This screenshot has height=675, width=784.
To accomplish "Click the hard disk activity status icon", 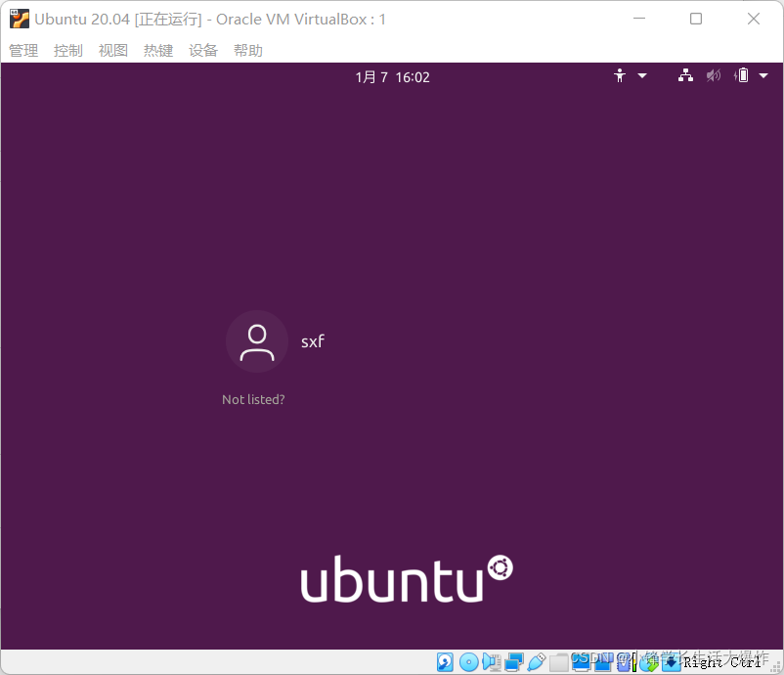I will tap(445, 662).
